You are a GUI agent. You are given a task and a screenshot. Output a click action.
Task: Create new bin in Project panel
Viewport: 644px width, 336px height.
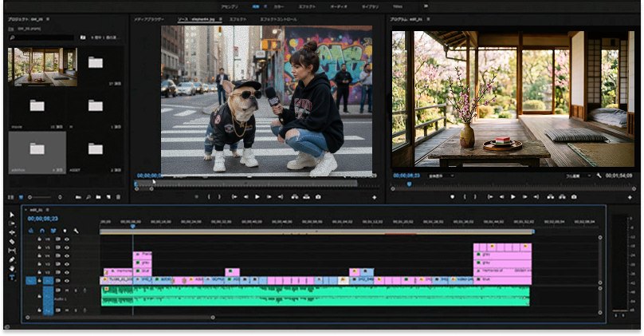[x=98, y=197]
